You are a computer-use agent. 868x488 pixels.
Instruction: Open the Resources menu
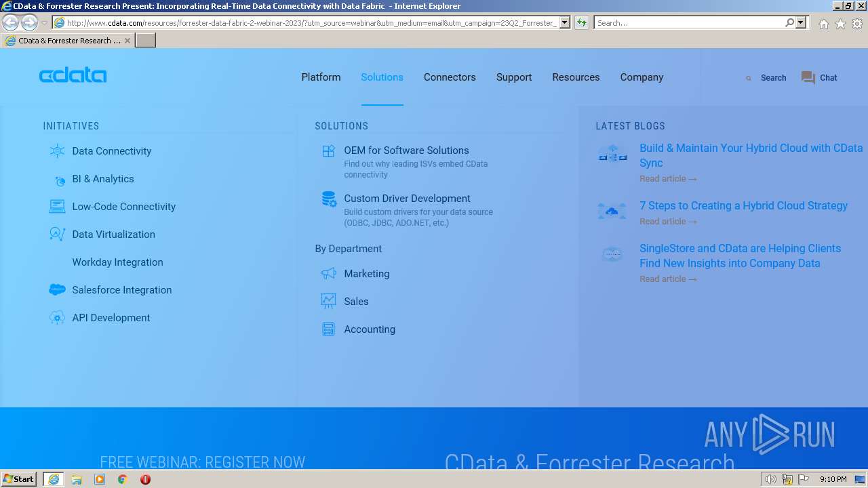(576, 77)
